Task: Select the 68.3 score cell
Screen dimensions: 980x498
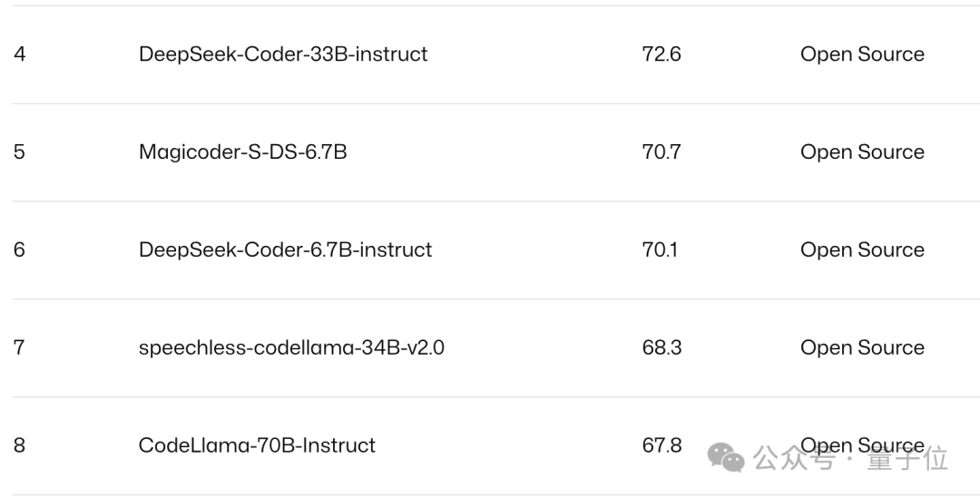Action: click(x=661, y=348)
